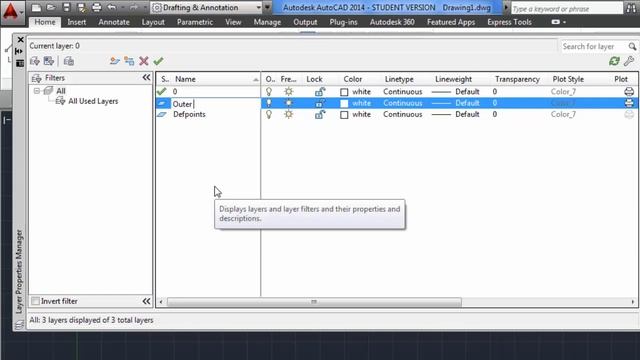Click the Type a keyword or phrase field
Image resolution: width=640 pixels, height=360 pixels.
point(567,8)
